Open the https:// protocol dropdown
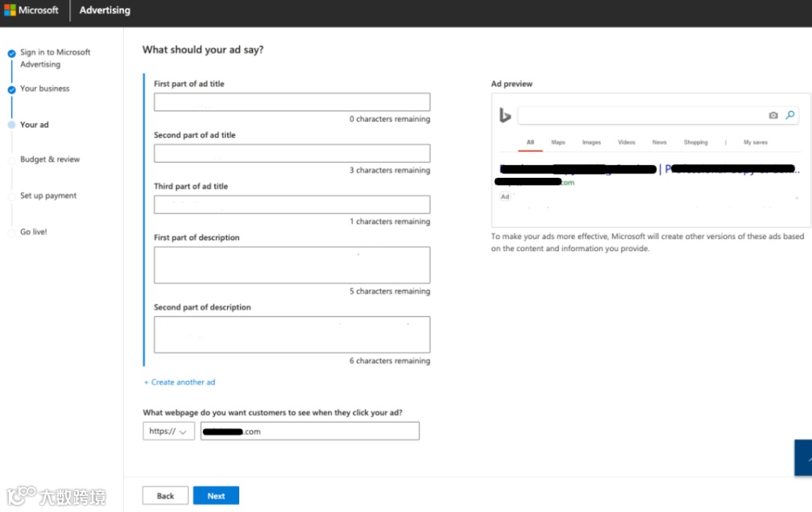Screen dimensions: 812x512 click(168, 431)
